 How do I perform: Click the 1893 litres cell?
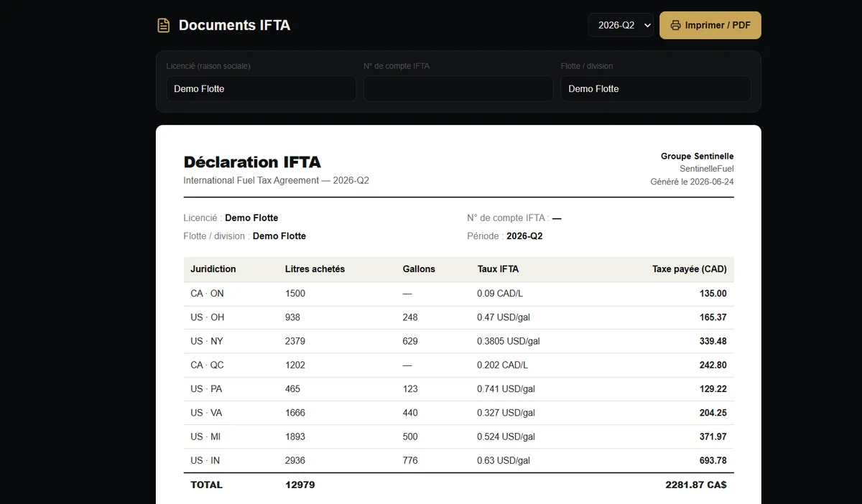pos(295,437)
